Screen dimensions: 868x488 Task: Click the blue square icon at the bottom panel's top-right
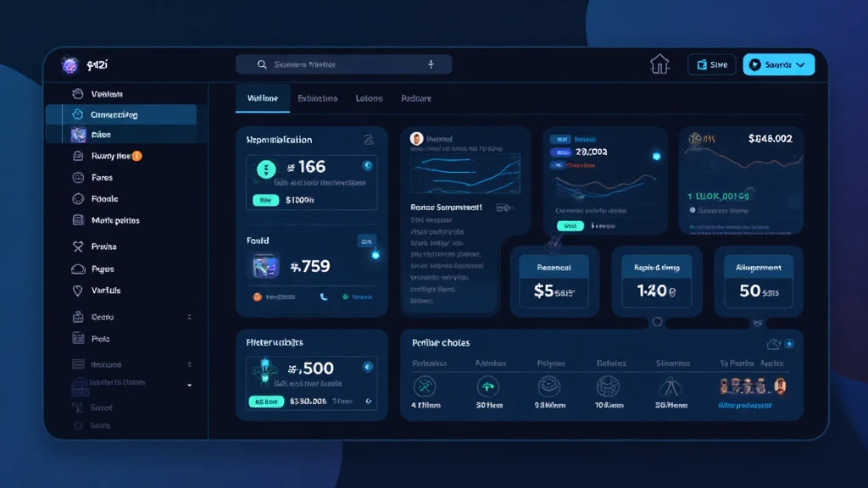[x=789, y=344]
